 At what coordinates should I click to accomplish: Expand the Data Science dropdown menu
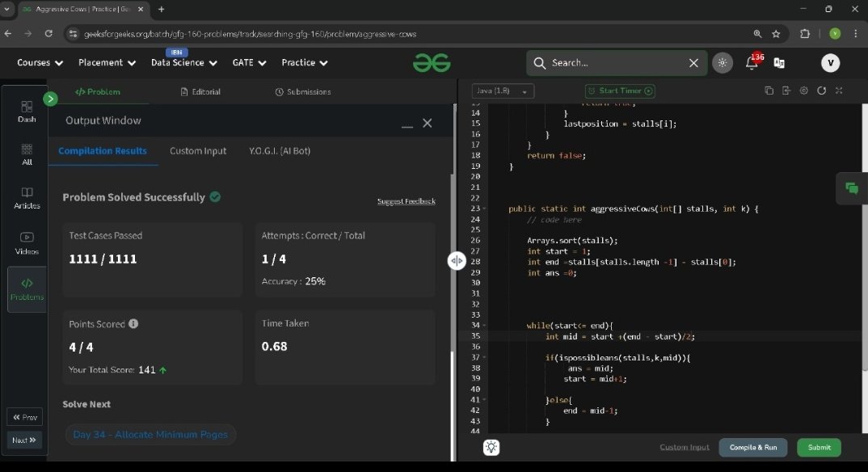[183, 62]
